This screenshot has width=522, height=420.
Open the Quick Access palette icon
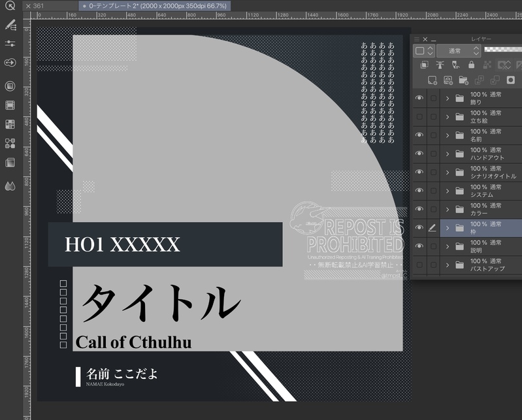point(10,6)
